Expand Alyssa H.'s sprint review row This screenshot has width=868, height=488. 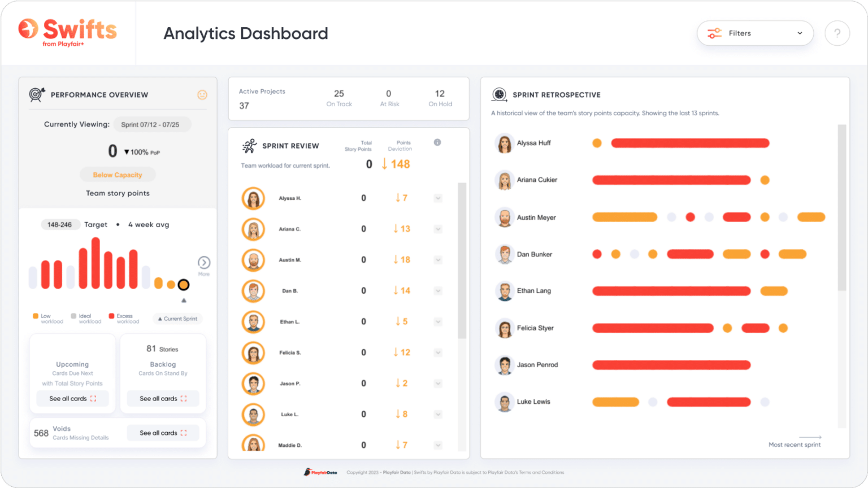[x=437, y=198]
